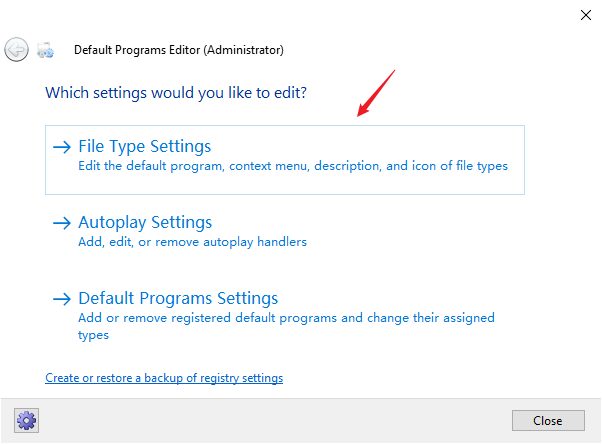Click the window title 'Default Programs Editor (Administrator)'
The image size is (602, 444).
[x=180, y=49]
